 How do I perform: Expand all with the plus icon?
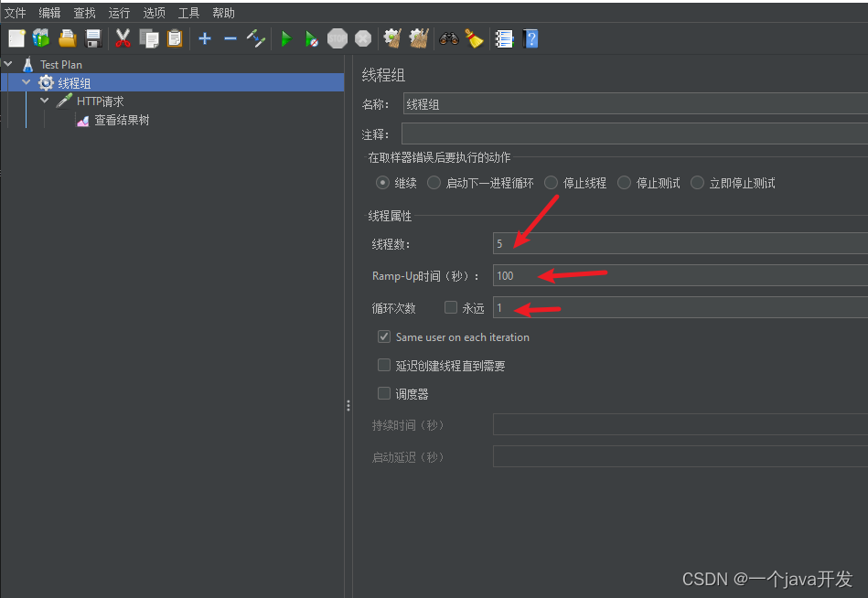pos(205,38)
